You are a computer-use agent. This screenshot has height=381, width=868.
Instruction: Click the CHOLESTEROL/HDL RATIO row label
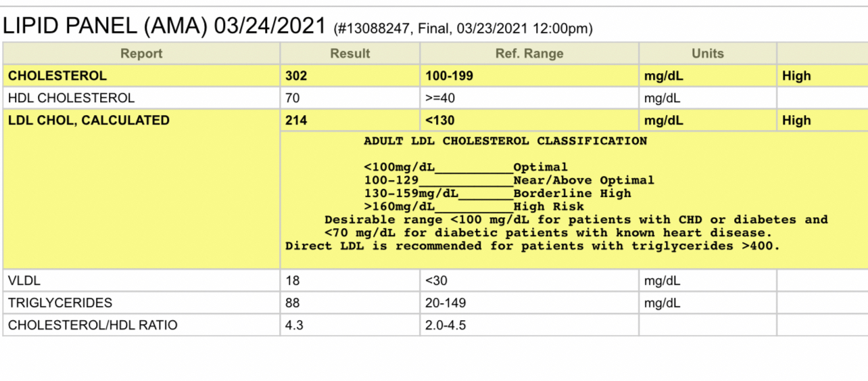tap(93, 325)
